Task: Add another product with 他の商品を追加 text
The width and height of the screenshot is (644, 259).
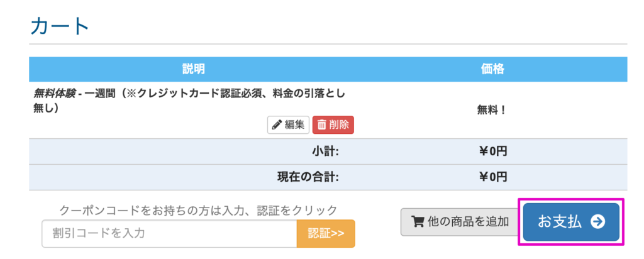Action: [x=468, y=221]
